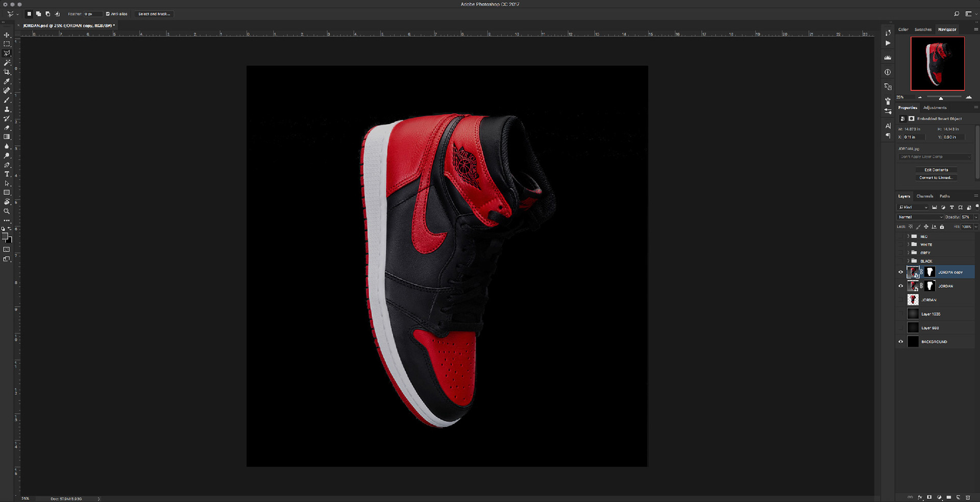
Task: Expand the WHITE layer group
Action: coord(908,244)
